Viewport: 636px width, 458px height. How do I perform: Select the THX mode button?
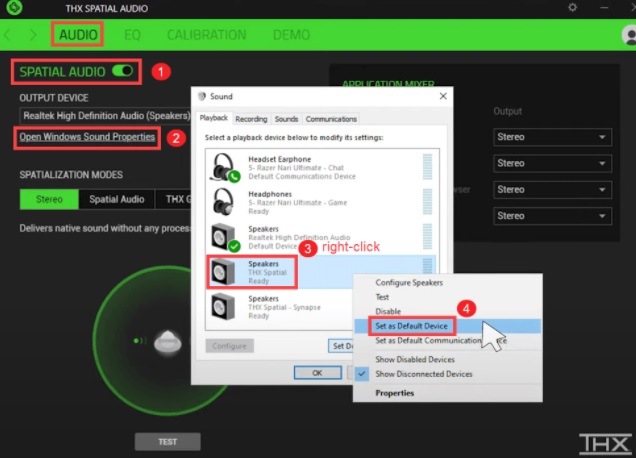(173, 199)
